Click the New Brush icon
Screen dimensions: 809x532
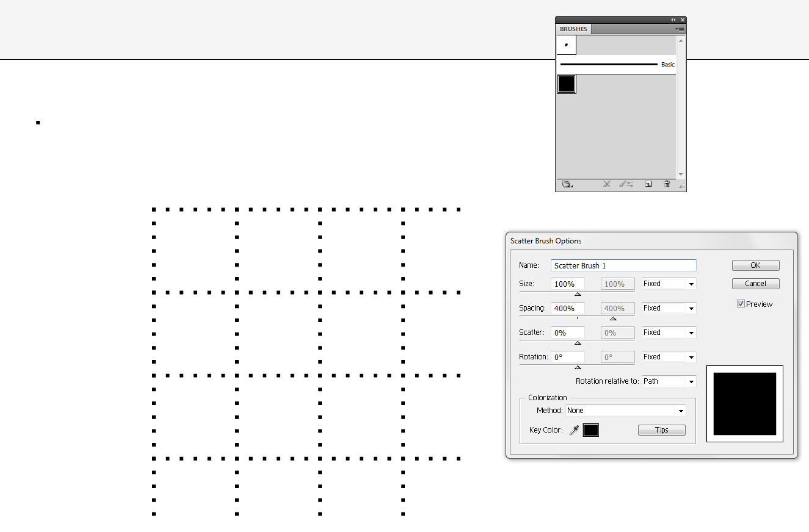648,184
